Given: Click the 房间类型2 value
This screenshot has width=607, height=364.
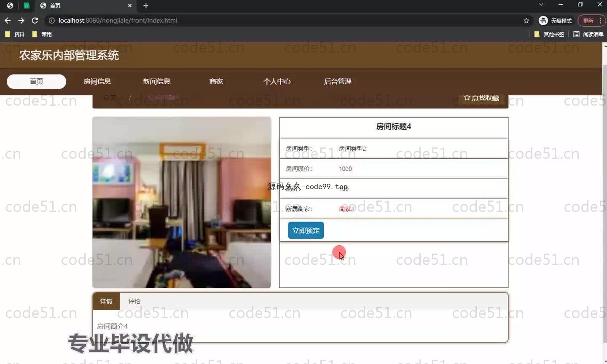Looking at the screenshot, I should coord(352,149).
